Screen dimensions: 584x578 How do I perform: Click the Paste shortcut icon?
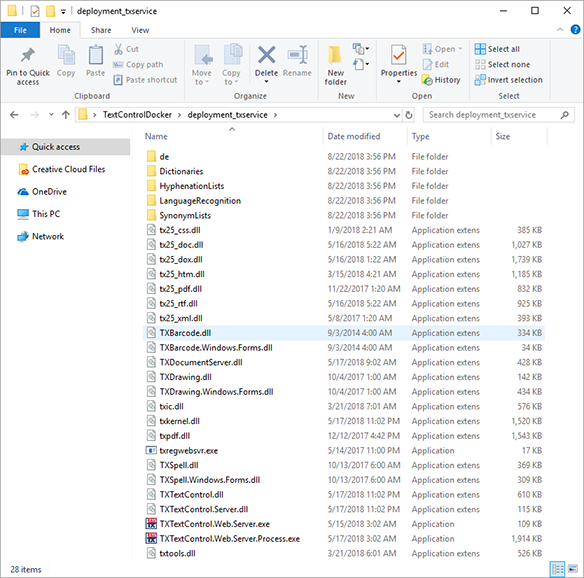coord(118,80)
